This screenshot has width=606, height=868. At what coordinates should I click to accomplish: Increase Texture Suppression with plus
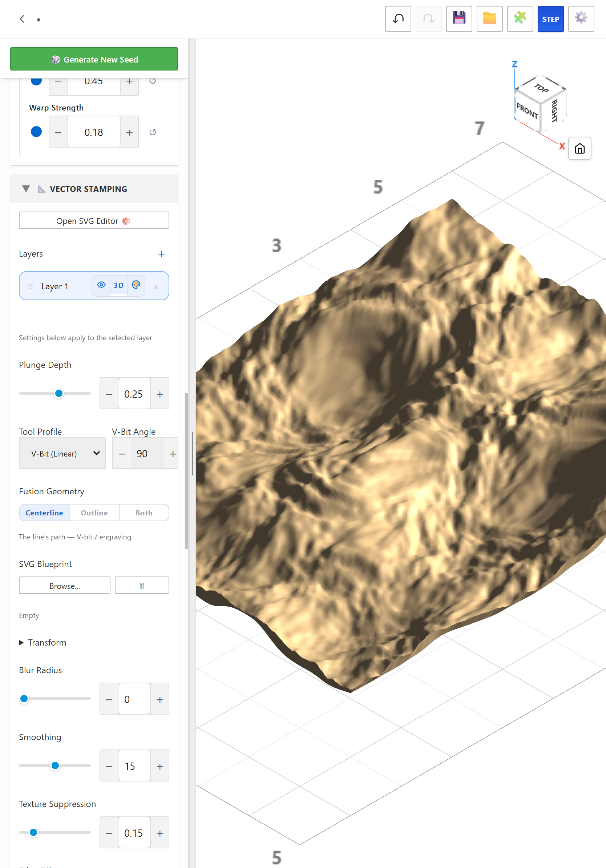(x=160, y=833)
